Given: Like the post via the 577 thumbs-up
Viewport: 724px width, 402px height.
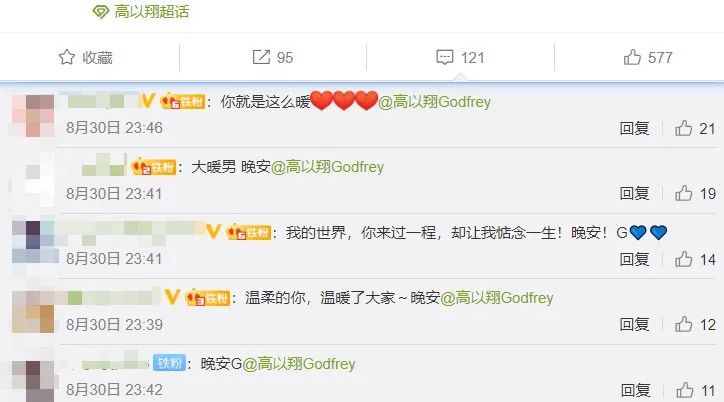Looking at the screenshot, I should 648,57.
